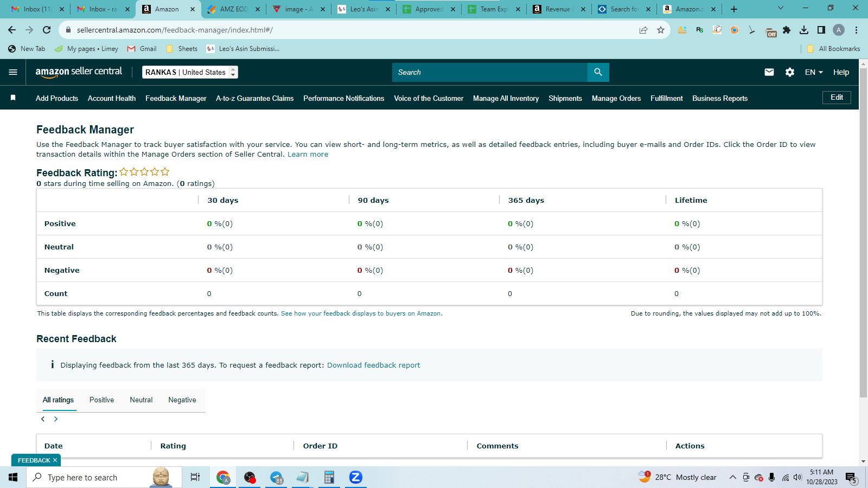
Task: Open Performance Notifications
Action: pos(343,98)
